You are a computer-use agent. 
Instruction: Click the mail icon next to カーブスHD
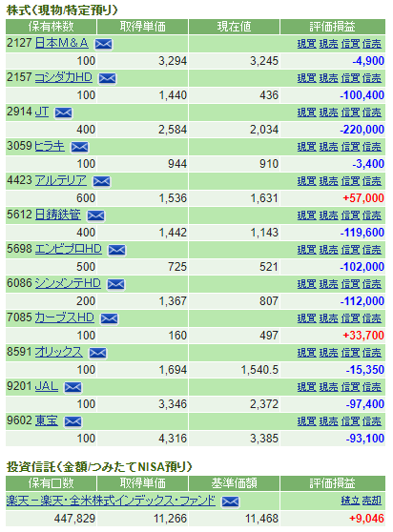(x=110, y=318)
